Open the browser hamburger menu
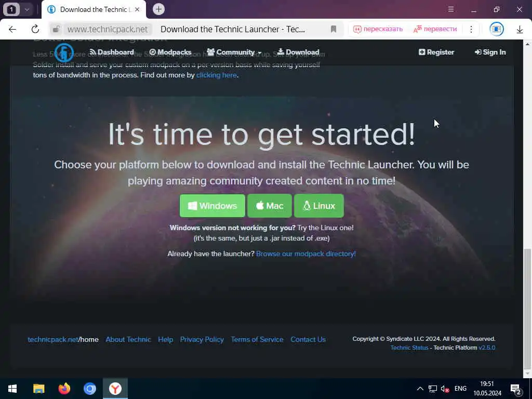Image resolution: width=532 pixels, height=399 pixels. coord(451,9)
